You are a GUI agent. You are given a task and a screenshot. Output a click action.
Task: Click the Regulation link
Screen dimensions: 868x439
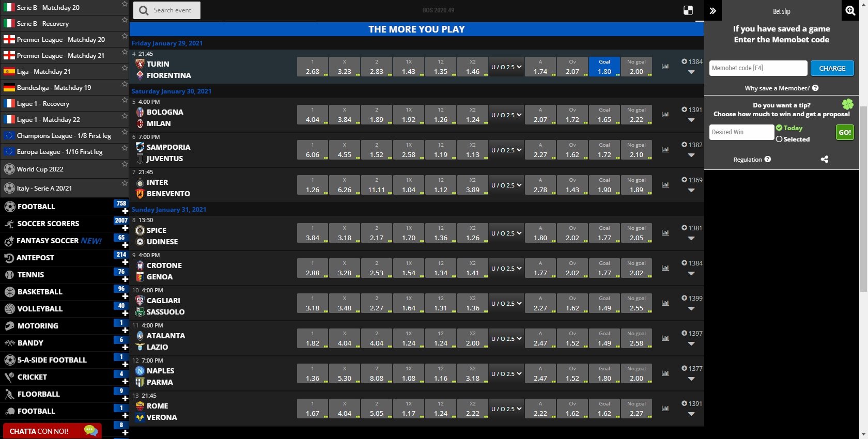748,160
